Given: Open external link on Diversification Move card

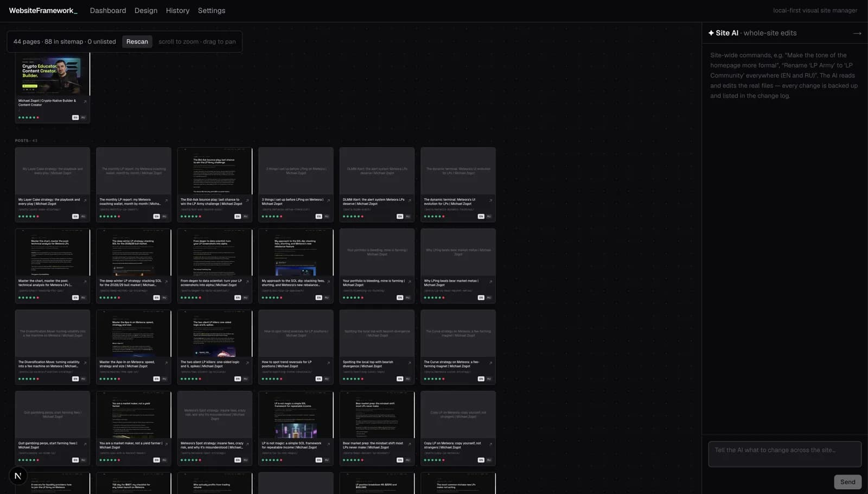Looking at the screenshot, I should click(x=85, y=363).
